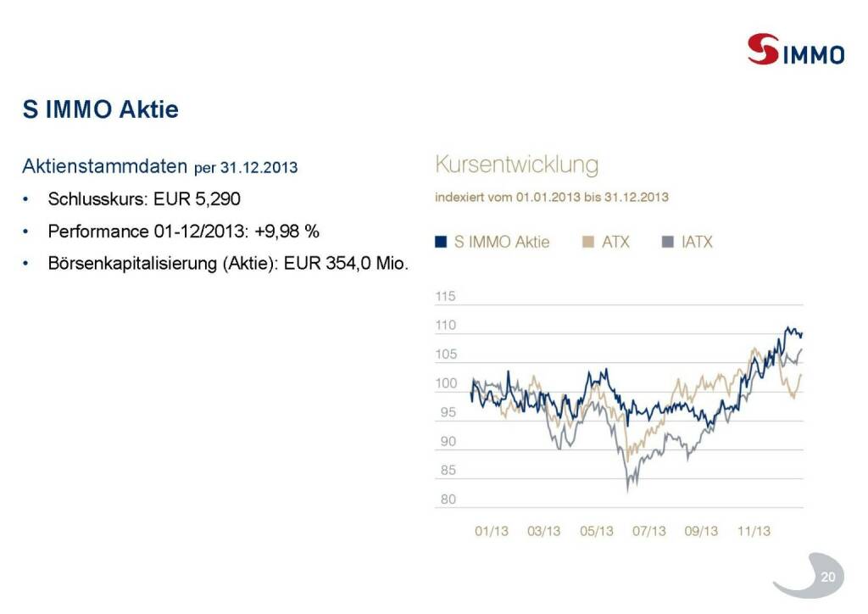The height and width of the screenshot is (614, 868).
Task: Click the IATX legend label
Action: 697,242
